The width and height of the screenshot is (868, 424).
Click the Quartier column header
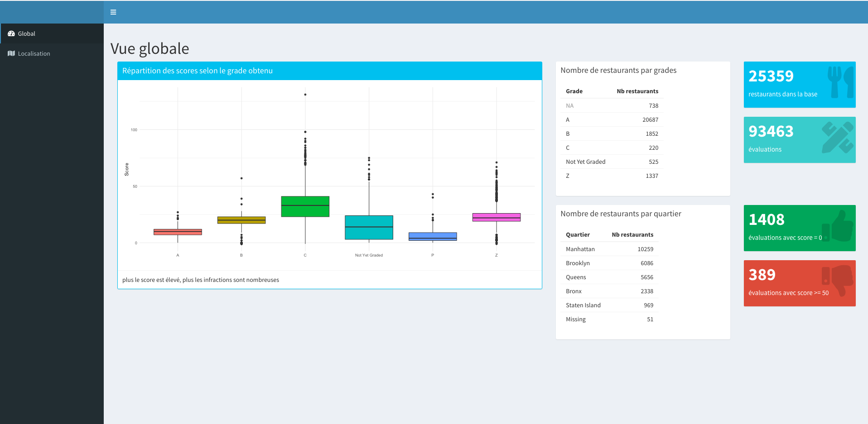coord(578,234)
